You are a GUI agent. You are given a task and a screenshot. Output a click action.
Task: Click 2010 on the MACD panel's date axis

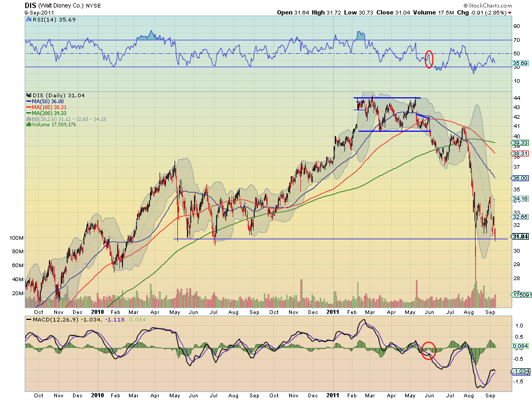[98, 395]
